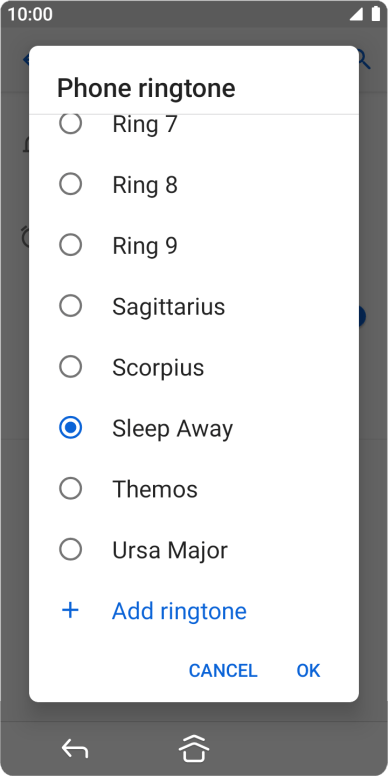Tap the selected Sleep Away radio button
388x776 pixels.
(x=70, y=428)
